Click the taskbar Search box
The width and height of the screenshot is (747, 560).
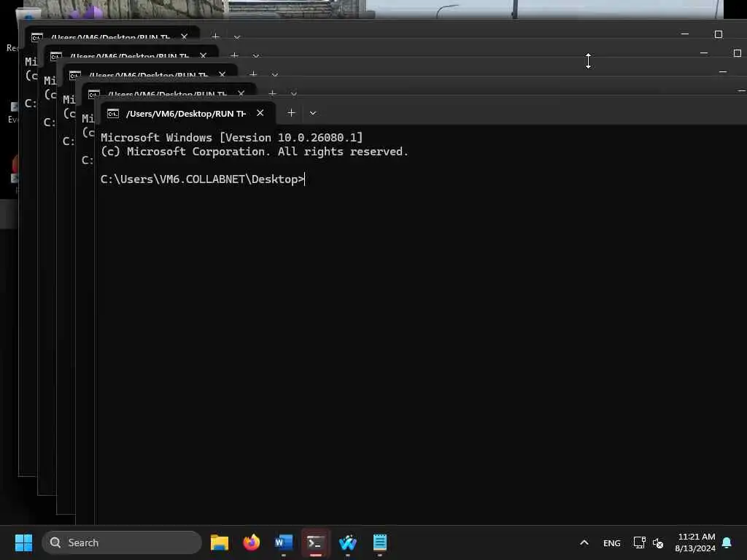(x=122, y=542)
